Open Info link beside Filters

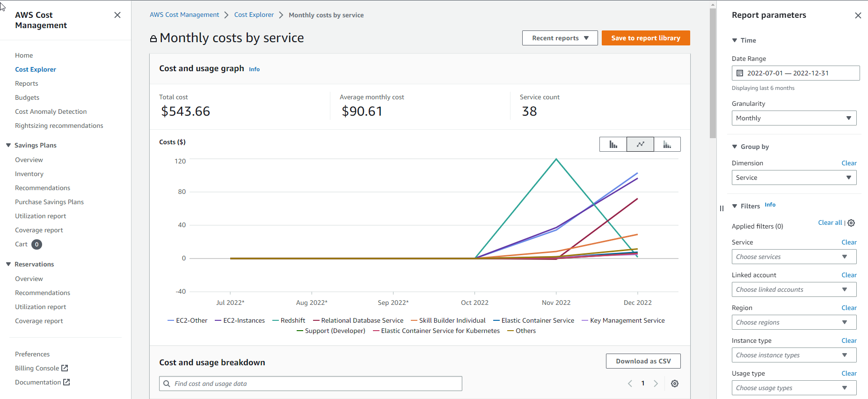click(770, 205)
